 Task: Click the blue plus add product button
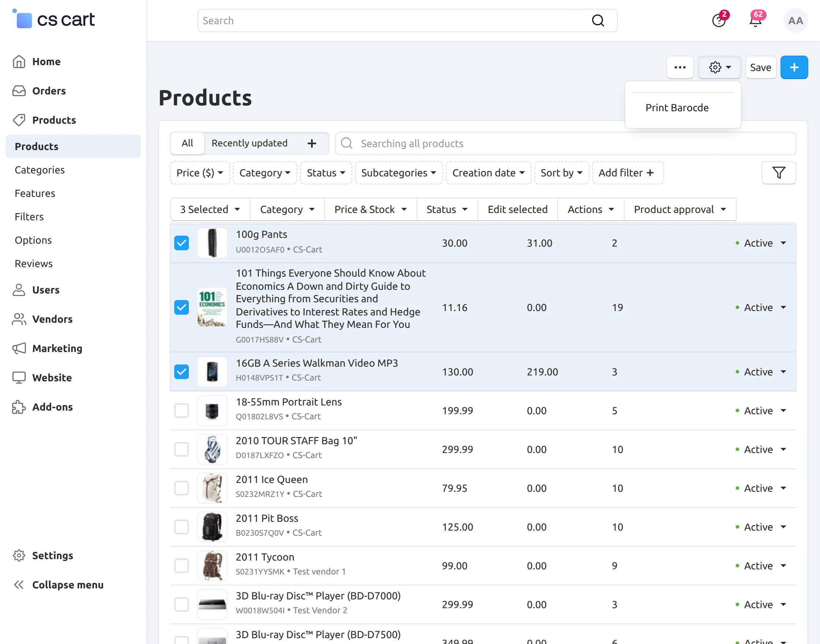794,67
